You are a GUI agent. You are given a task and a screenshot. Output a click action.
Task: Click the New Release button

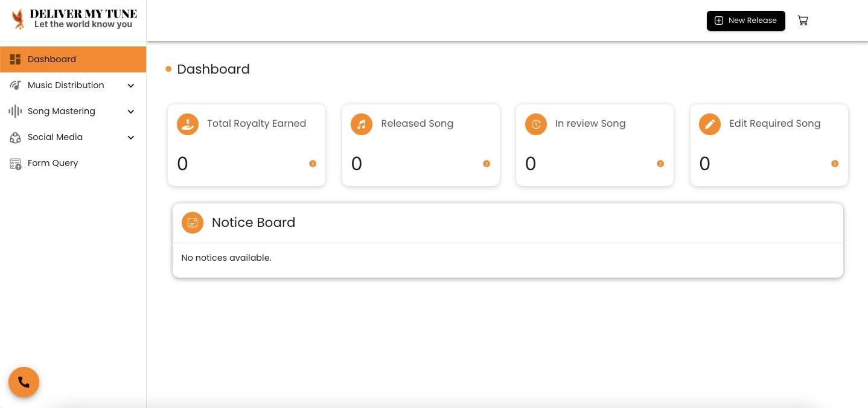coord(746,21)
